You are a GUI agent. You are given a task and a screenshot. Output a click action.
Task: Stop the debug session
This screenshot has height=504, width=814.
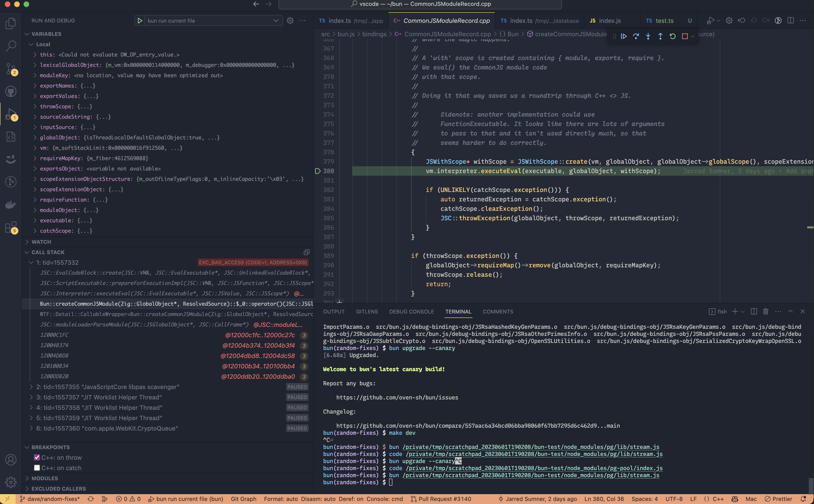point(685,36)
